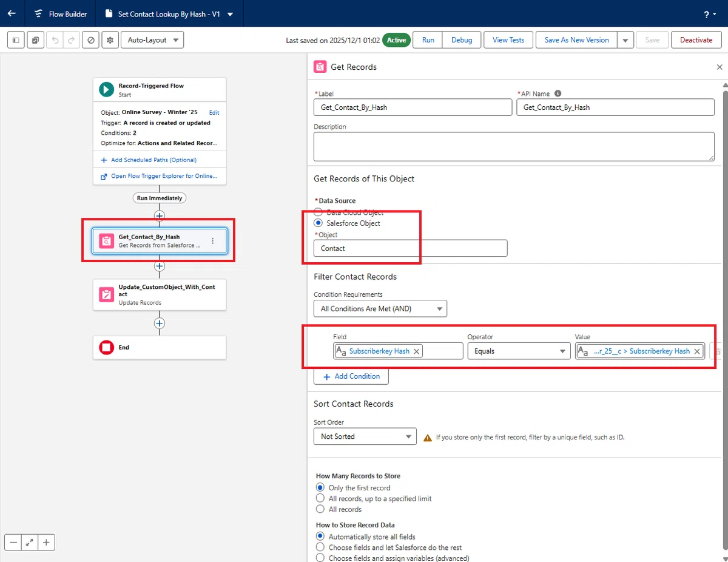
Task: Zoom in the canvas
Action: click(46, 542)
